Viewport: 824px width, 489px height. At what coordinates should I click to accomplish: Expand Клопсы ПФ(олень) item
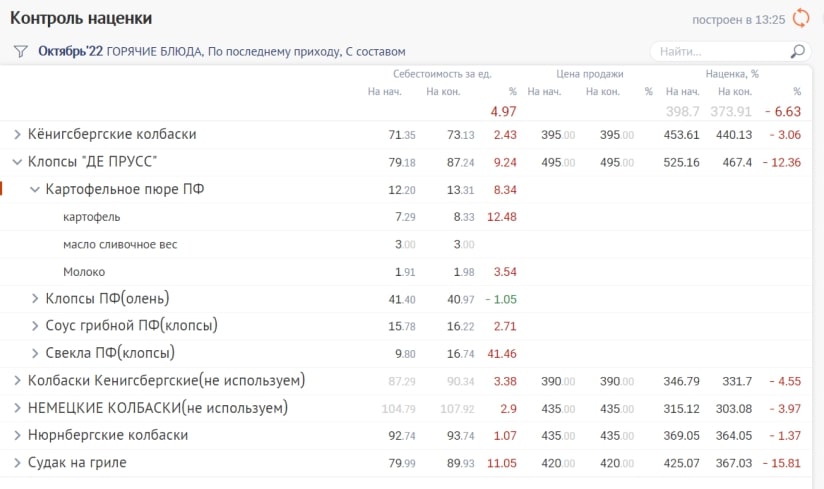(35, 298)
